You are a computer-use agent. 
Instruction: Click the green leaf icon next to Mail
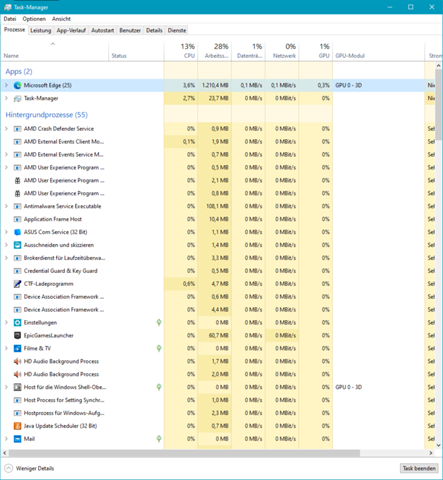(x=159, y=439)
